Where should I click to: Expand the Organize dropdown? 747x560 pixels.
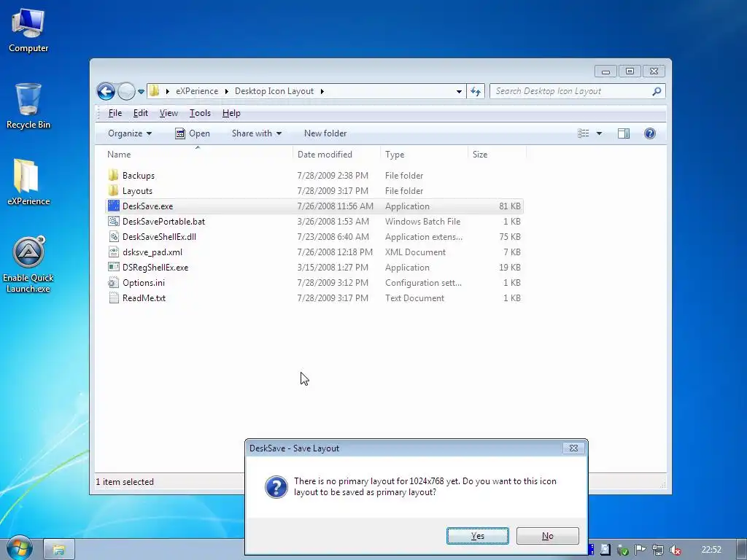click(x=130, y=133)
